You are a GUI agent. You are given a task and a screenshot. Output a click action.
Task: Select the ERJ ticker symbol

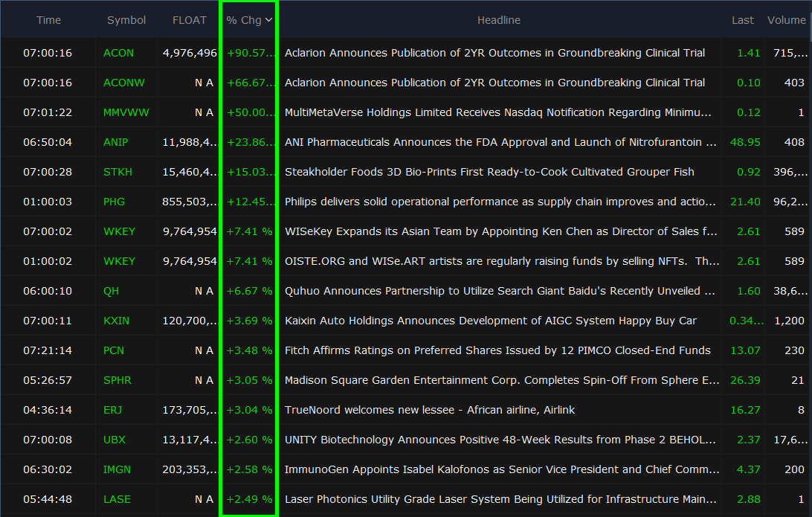pos(112,411)
